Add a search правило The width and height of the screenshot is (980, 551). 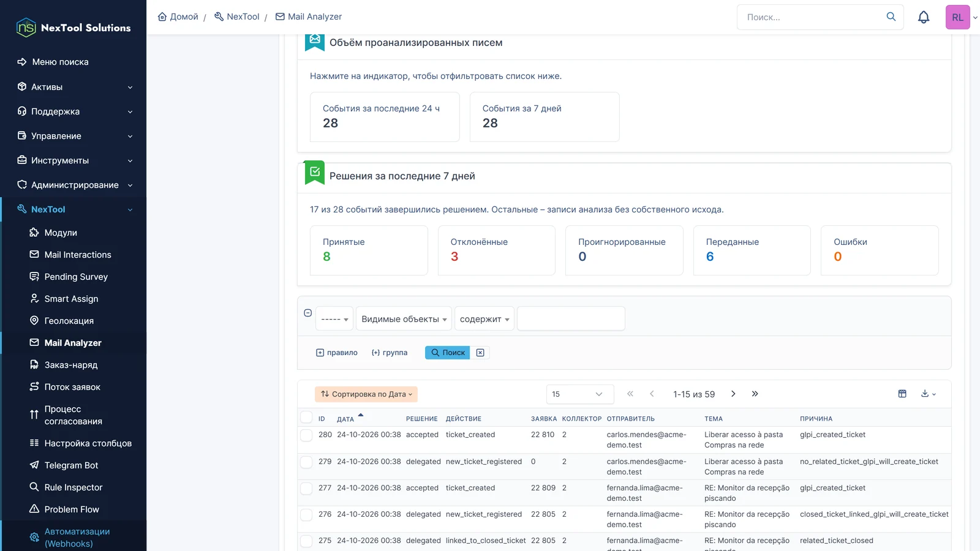point(337,353)
